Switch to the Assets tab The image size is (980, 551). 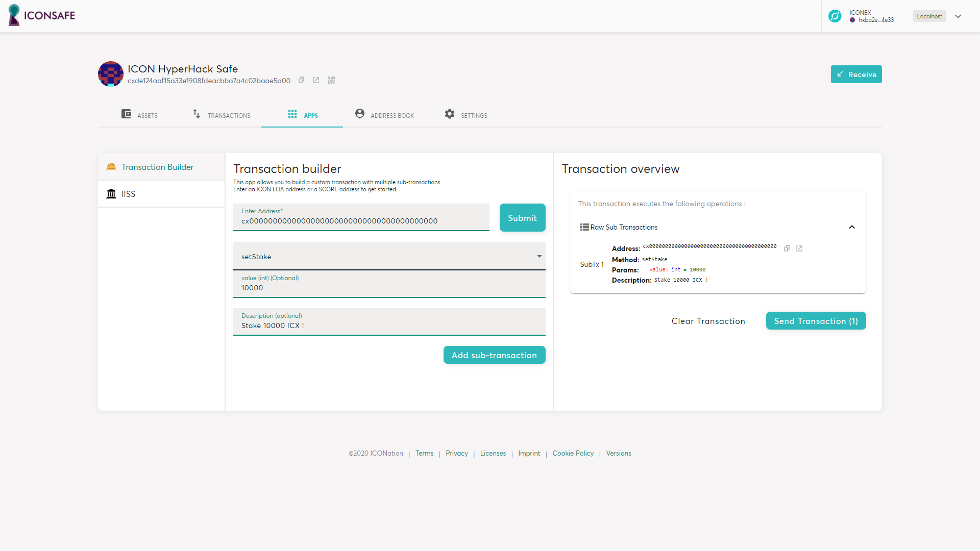pos(139,115)
